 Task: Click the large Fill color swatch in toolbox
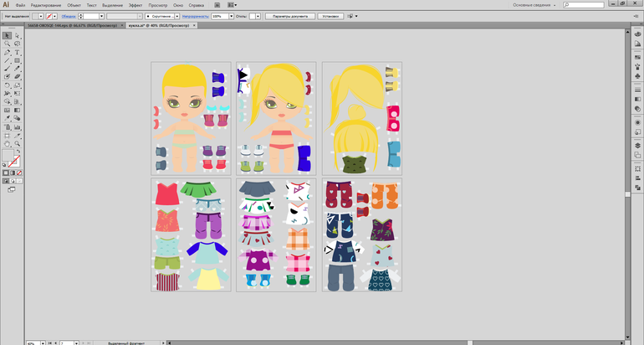click(x=8, y=157)
